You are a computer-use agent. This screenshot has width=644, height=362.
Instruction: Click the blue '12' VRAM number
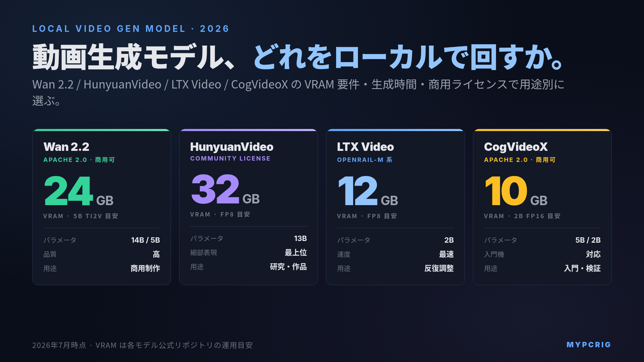(x=358, y=191)
